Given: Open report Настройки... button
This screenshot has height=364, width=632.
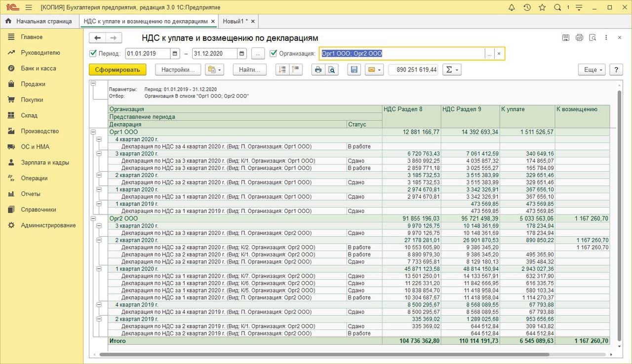Looking at the screenshot, I should point(178,70).
